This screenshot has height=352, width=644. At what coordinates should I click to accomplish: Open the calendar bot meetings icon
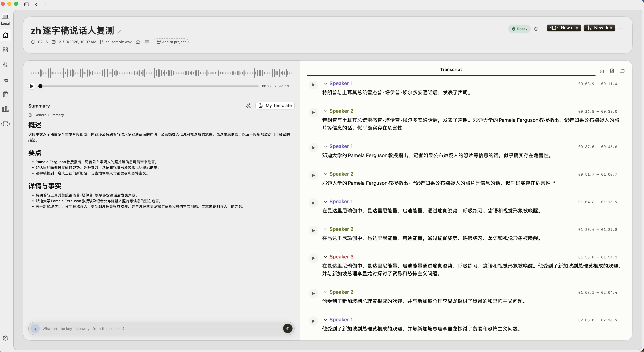(5, 79)
